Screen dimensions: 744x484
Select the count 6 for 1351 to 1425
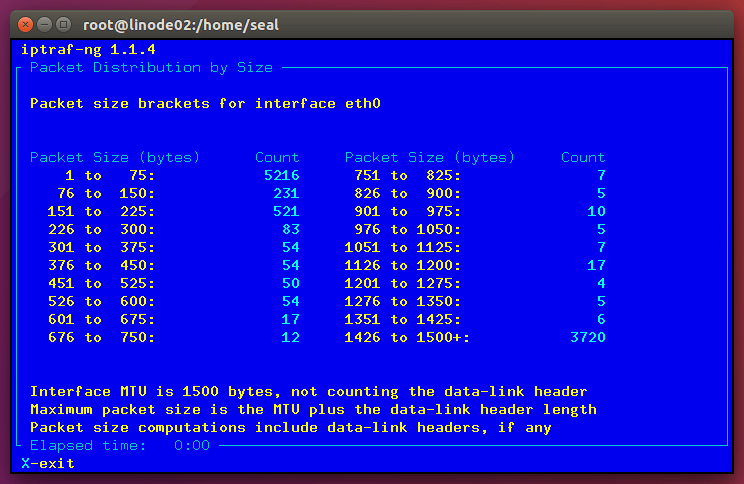(601, 319)
